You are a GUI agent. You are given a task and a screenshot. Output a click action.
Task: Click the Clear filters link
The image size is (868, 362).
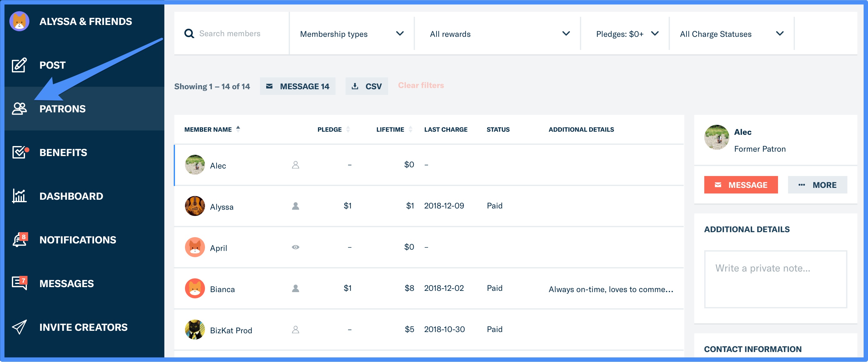tap(421, 86)
